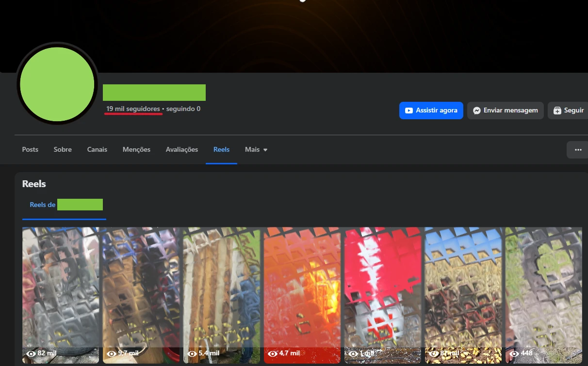Open the green profile picture
The width and height of the screenshot is (588, 366).
tap(57, 84)
